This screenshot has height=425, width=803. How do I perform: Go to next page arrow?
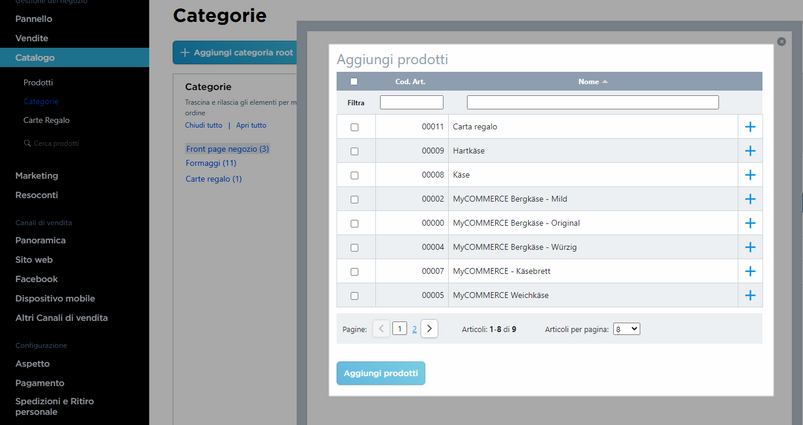pyautogui.click(x=429, y=329)
